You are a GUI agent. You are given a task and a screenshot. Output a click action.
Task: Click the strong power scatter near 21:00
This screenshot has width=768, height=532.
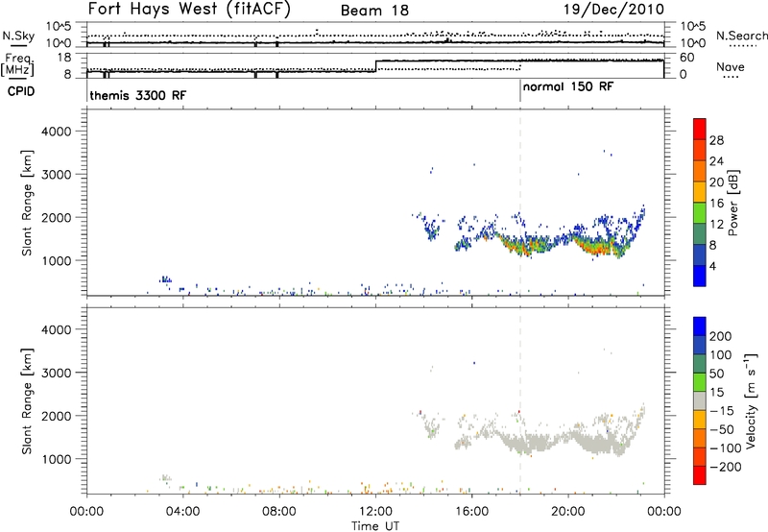click(x=595, y=246)
